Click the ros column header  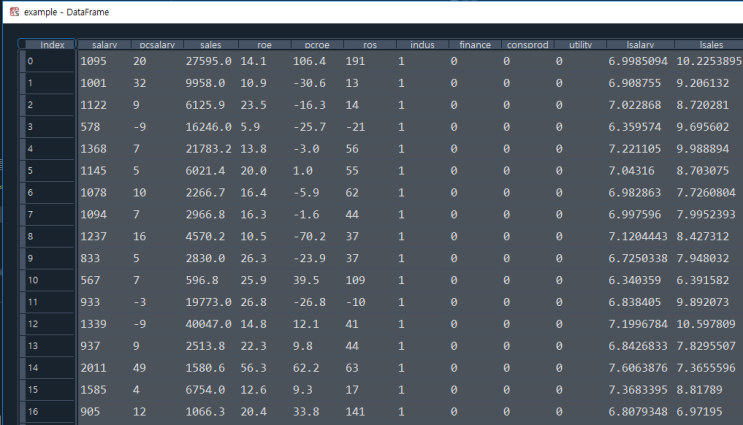(x=370, y=44)
